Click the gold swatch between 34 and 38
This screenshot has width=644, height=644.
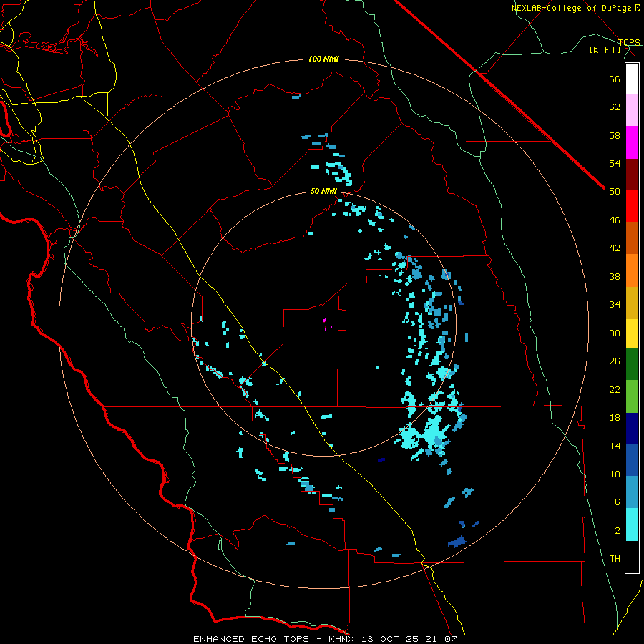(x=632, y=303)
